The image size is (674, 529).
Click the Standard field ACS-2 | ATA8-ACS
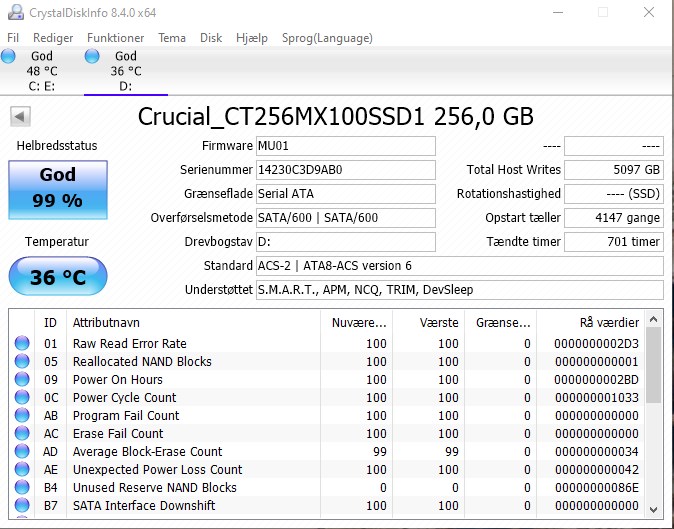pos(460,266)
